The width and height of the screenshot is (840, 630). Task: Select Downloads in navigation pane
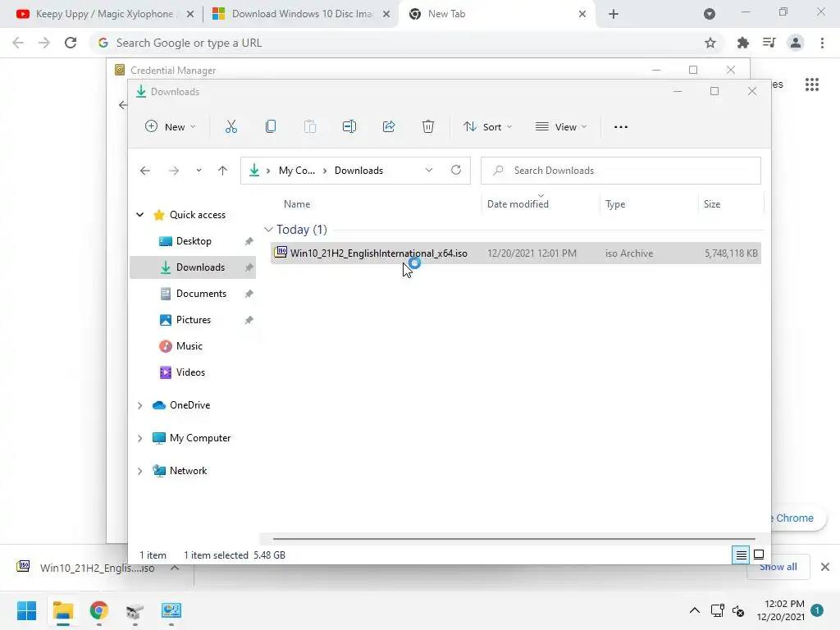pos(193,267)
